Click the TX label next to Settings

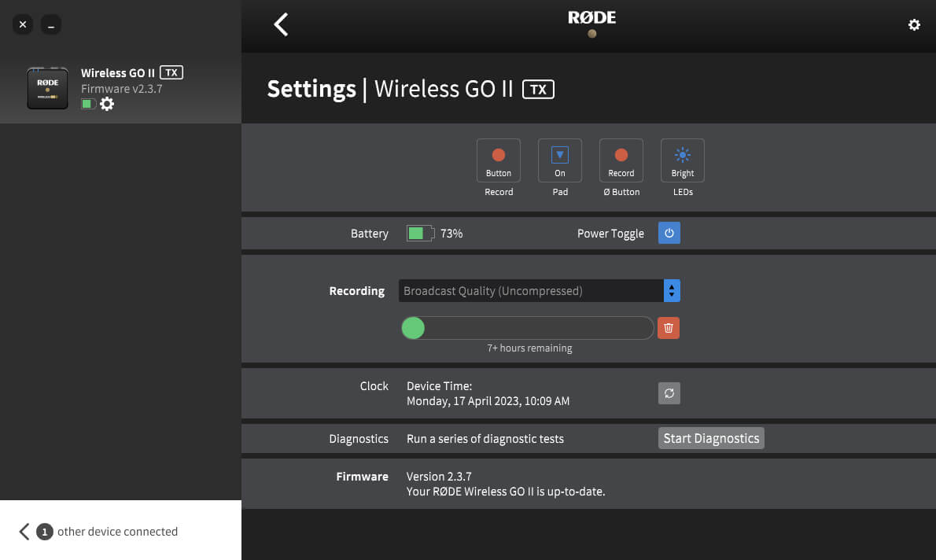(538, 89)
